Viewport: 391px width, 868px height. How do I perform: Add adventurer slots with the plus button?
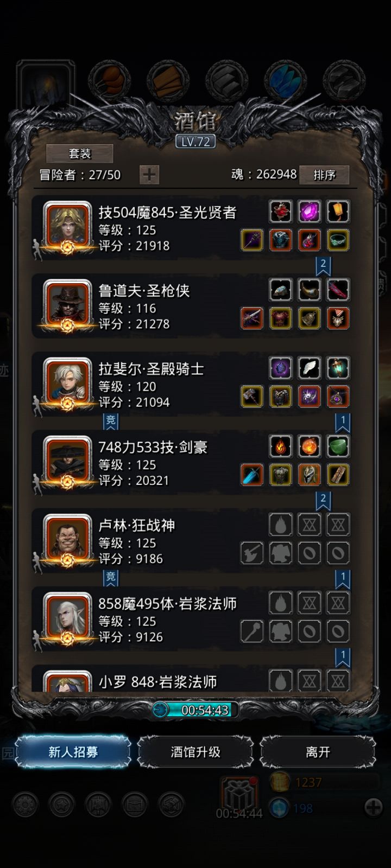pyautogui.click(x=149, y=175)
